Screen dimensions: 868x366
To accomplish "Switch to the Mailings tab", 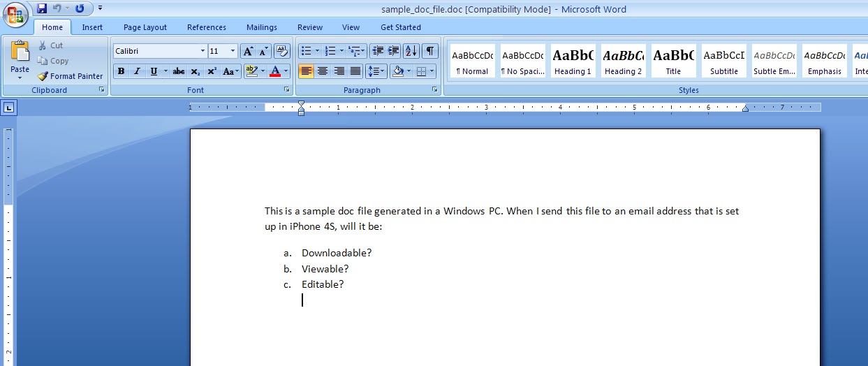I will (x=262, y=27).
